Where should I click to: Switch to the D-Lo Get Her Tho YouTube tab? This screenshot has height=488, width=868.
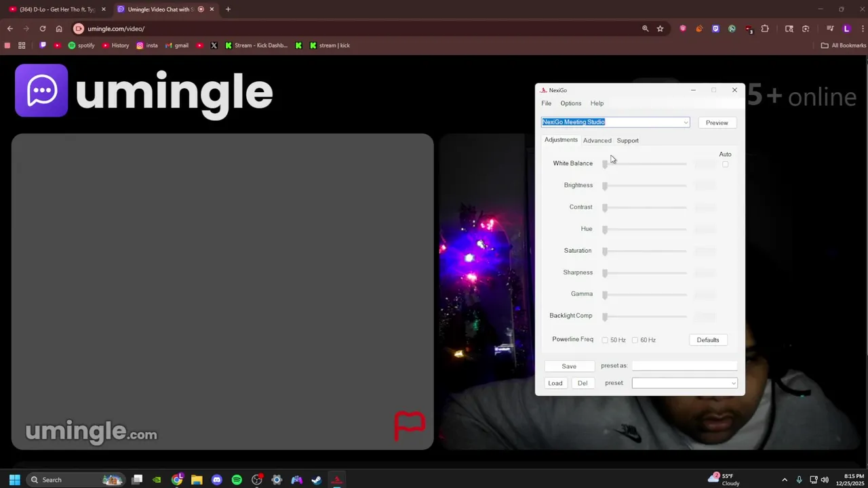[x=57, y=9]
